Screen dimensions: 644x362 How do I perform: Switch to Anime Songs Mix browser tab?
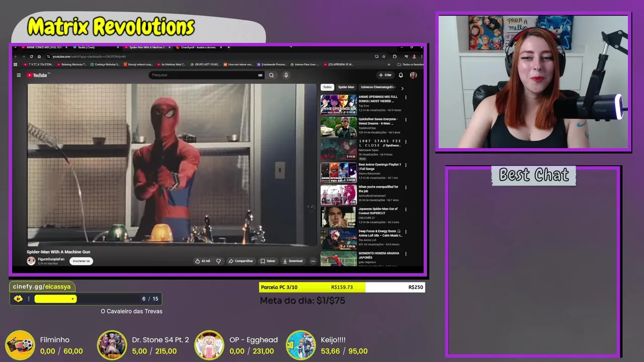[44, 47]
